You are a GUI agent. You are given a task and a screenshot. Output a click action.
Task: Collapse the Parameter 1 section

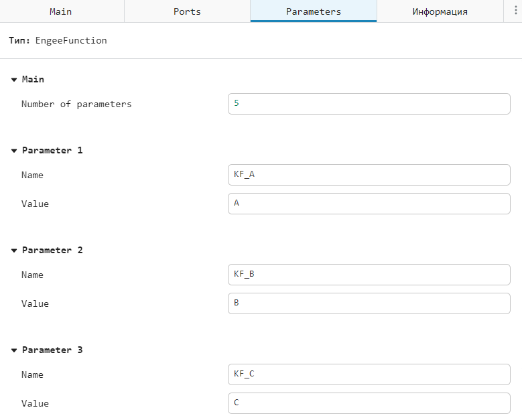click(x=14, y=151)
